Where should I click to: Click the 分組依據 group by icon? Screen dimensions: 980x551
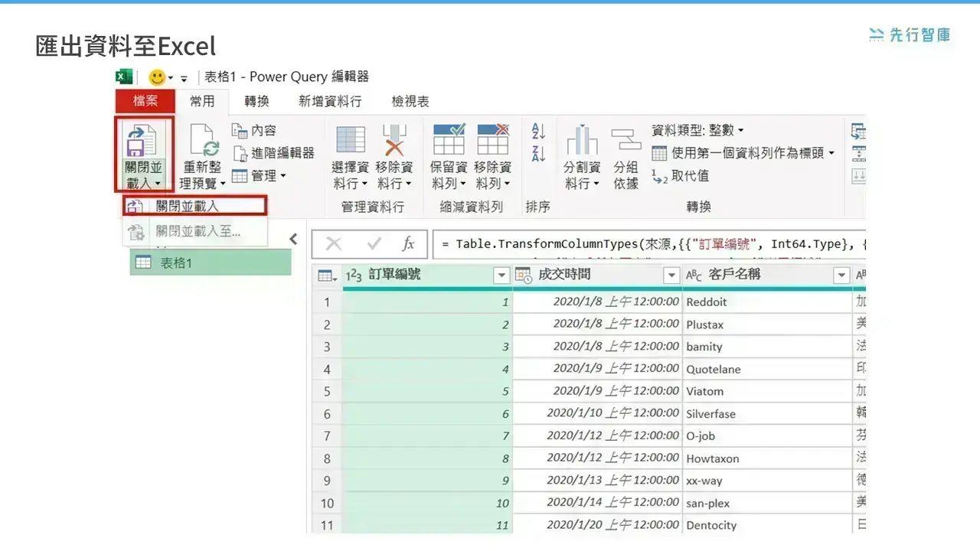626,140
